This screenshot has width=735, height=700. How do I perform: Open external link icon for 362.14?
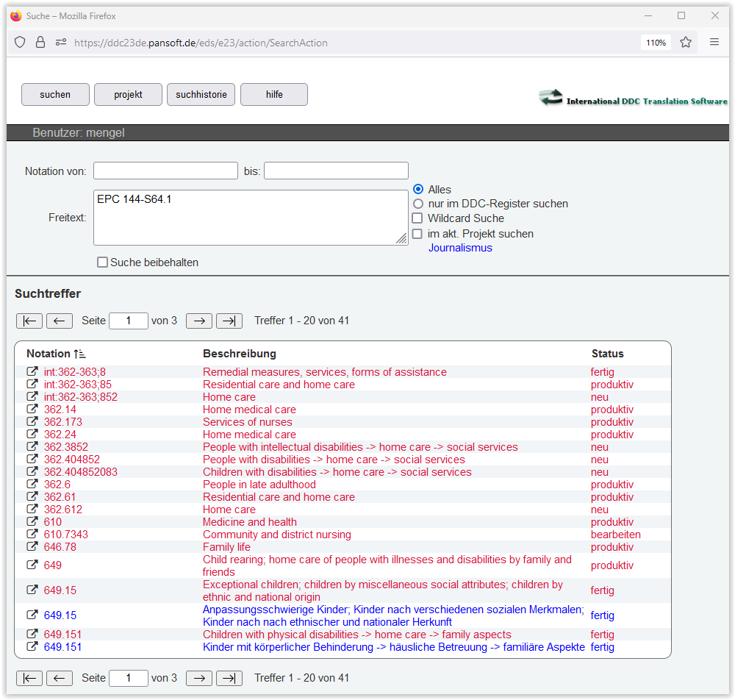pyautogui.click(x=32, y=410)
